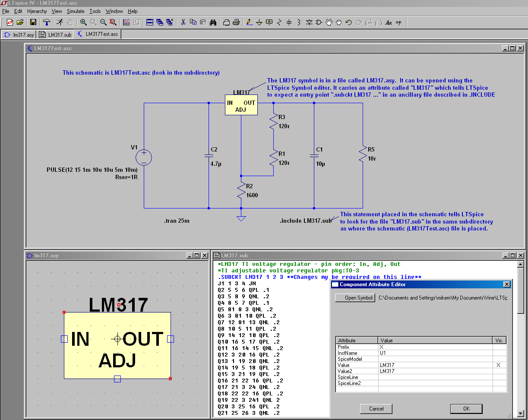
Task: Toggle visibility of the SpiceModel attribute
Action: click(499, 359)
